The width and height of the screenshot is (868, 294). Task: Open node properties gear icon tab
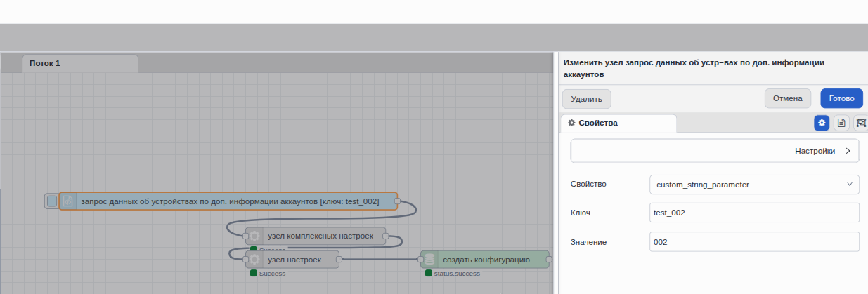[x=821, y=123]
